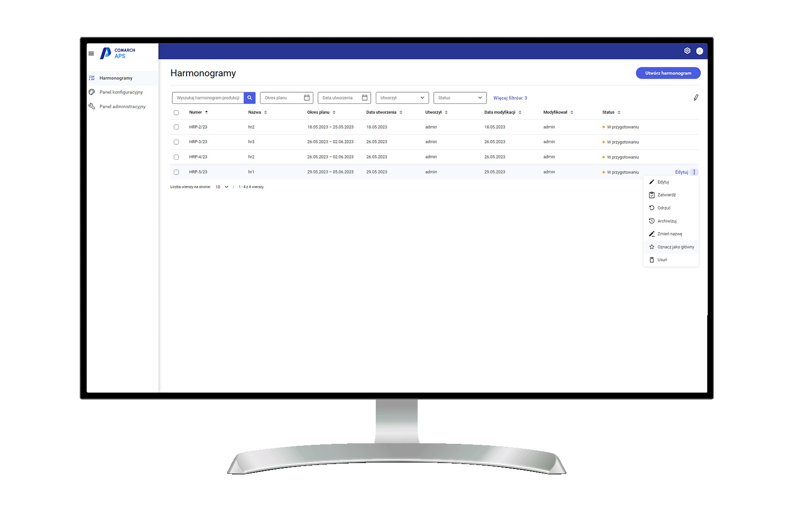Sort by Okres planu column
This screenshot has height=532, width=788.
(334, 112)
